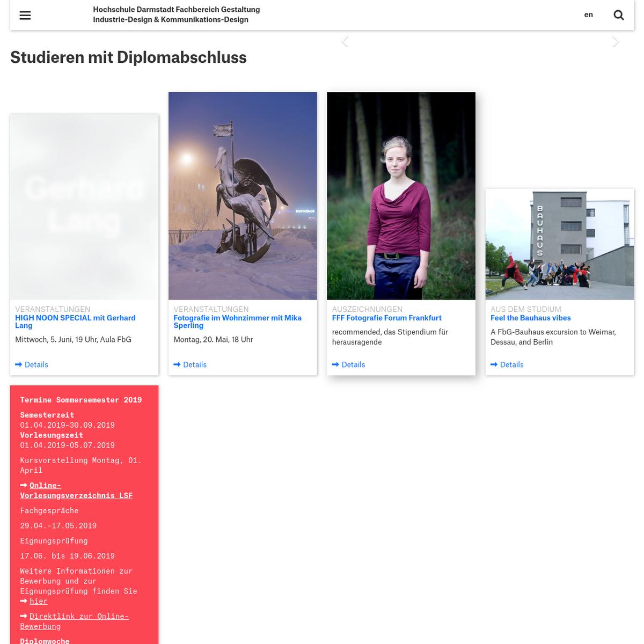Click the Bauhaus building group photo
This screenshot has height=644, width=644.
560,244
